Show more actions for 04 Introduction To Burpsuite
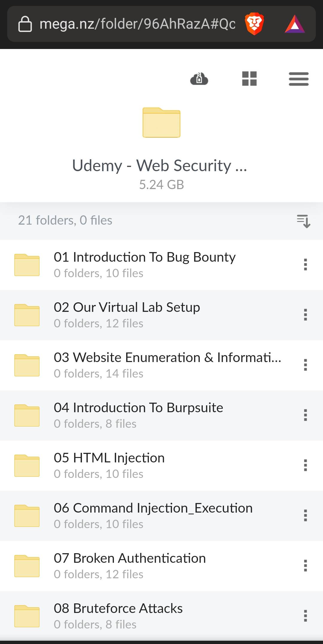The height and width of the screenshot is (644, 323). [x=305, y=415]
